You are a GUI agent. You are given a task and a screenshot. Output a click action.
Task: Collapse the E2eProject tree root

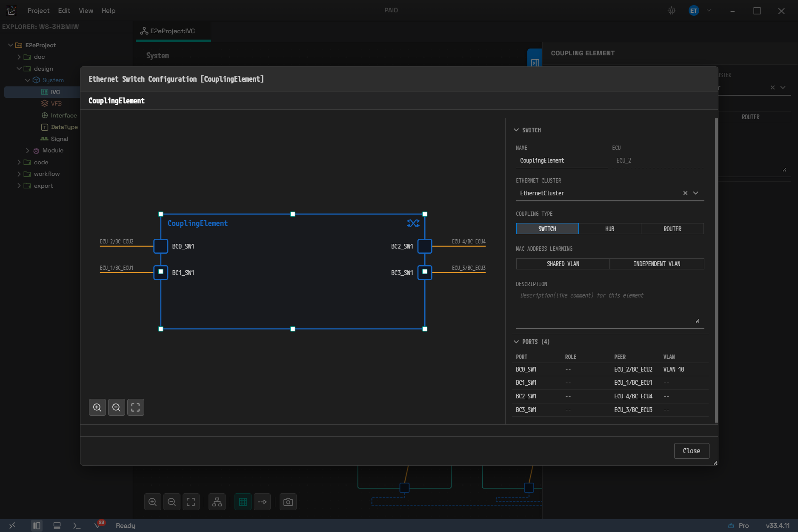click(x=11, y=45)
